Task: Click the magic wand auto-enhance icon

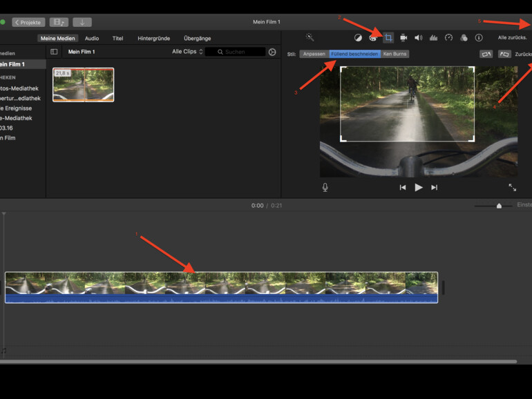Action: [310, 38]
